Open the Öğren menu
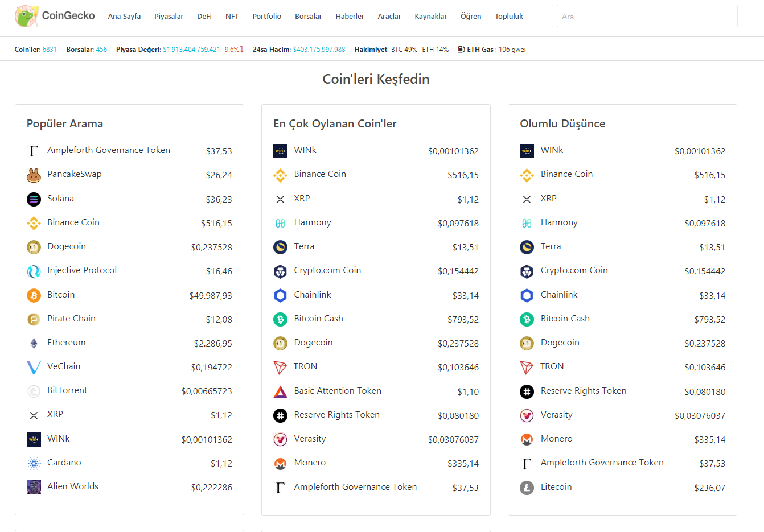Screen dimensions: 764x532 [471, 17]
